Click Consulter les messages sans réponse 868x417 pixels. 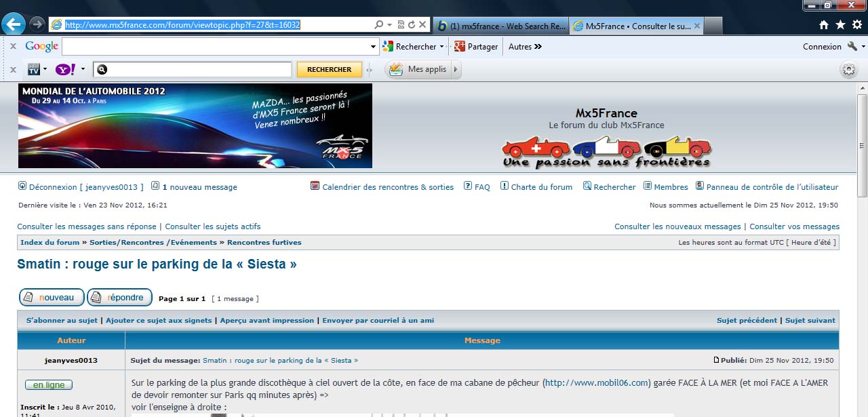point(87,226)
